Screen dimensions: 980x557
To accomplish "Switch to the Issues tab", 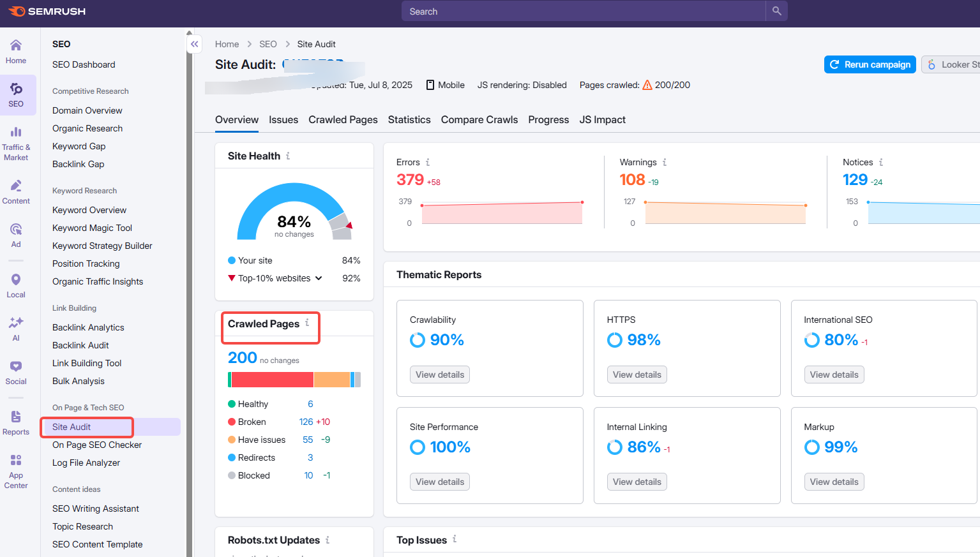I will click(x=283, y=119).
